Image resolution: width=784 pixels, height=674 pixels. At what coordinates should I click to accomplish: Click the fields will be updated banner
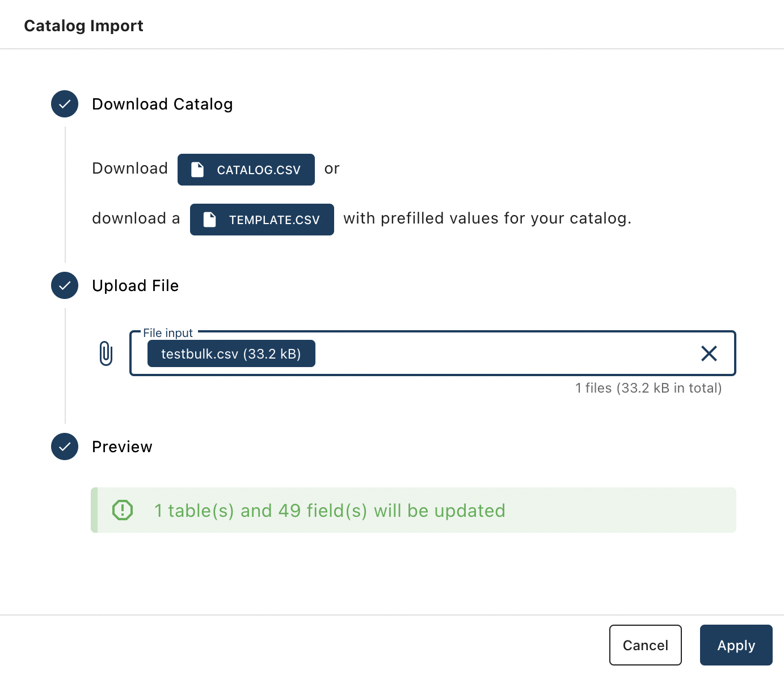pyautogui.click(x=414, y=510)
